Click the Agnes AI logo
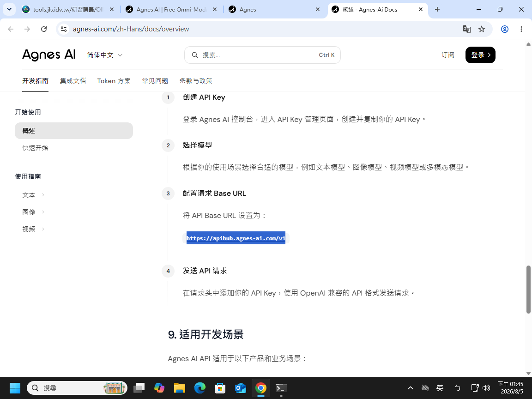 49,55
